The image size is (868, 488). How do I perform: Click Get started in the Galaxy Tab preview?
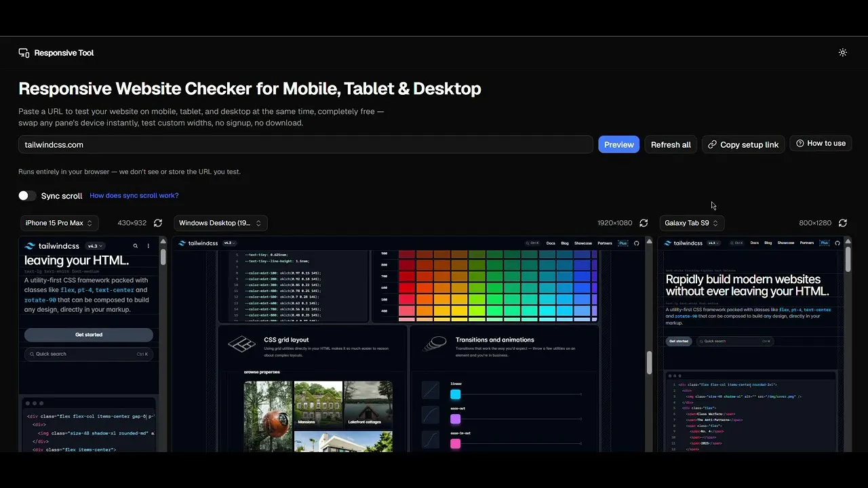click(x=679, y=341)
